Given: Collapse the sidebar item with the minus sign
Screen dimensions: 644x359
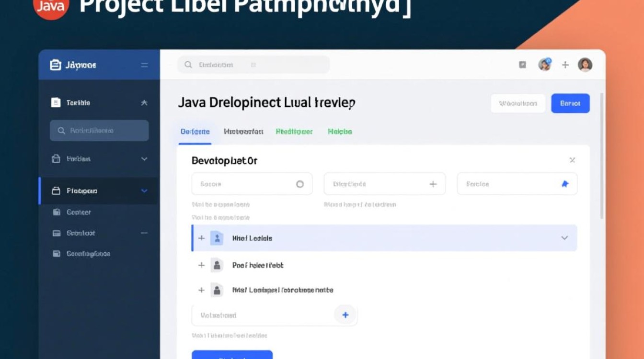Looking at the screenshot, I should 144,233.
